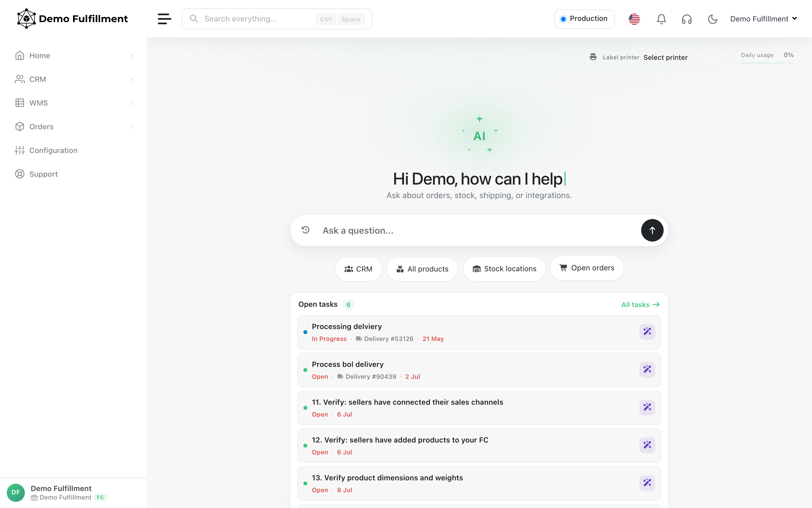Click the FC badge in the sidebar footer

point(100,497)
